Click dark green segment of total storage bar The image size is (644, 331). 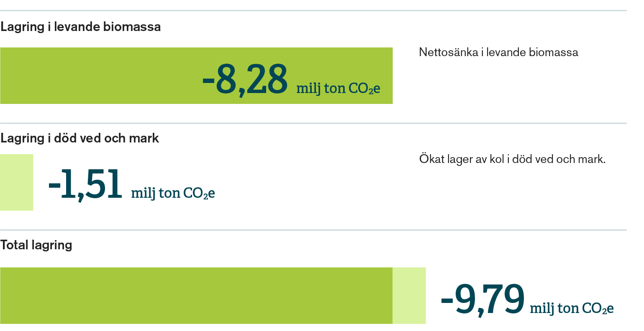(196, 295)
